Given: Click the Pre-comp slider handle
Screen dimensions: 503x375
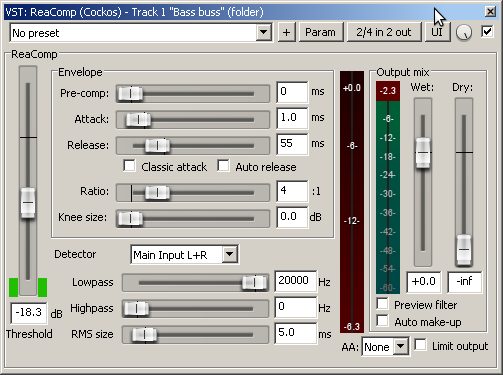Looking at the screenshot, I should click(x=131, y=94).
